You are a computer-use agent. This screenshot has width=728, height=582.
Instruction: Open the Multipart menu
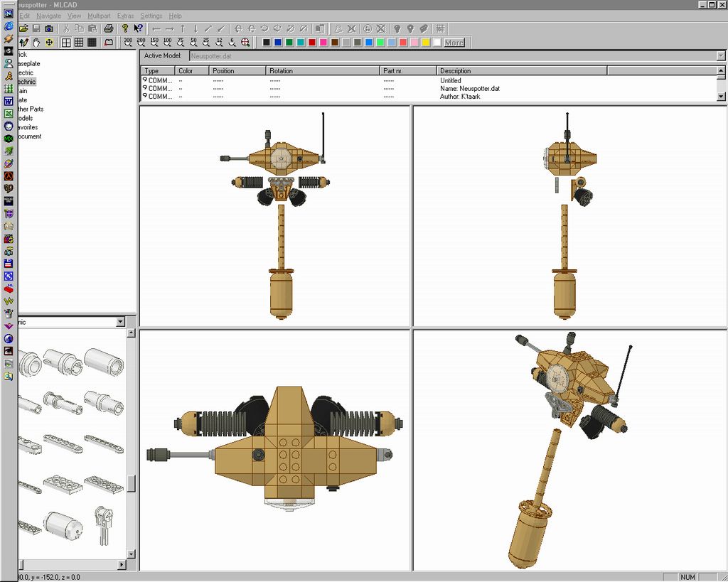[99, 16]
